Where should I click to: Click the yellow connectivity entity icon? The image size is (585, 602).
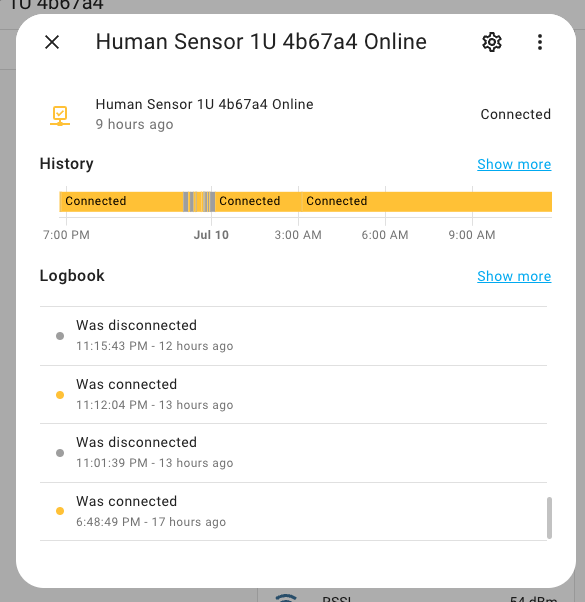[x=60, y=116]
